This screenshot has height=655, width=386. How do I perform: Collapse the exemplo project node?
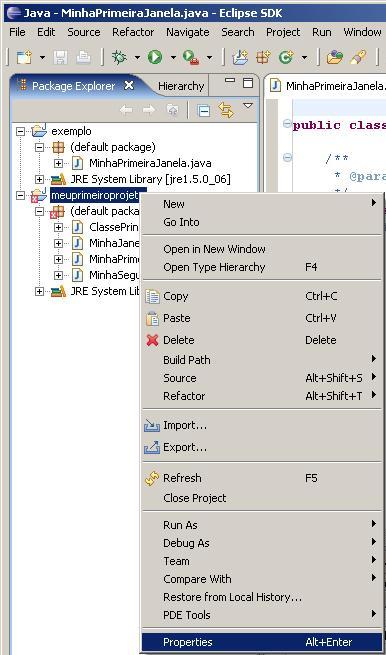pos(20,132)
